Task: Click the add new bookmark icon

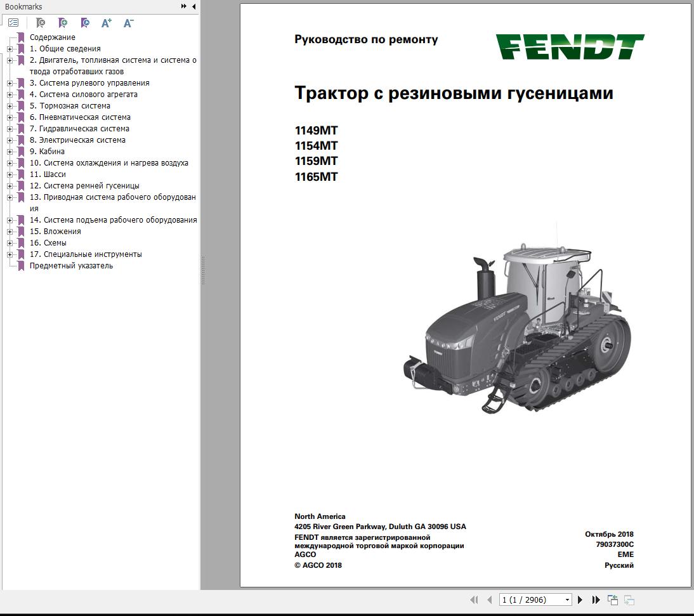Action: click(x=62, y=23)
